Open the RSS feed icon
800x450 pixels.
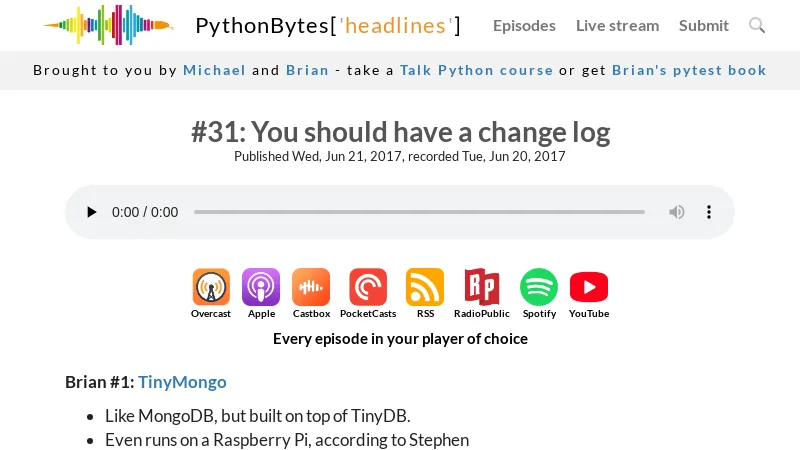click(425, 287)
